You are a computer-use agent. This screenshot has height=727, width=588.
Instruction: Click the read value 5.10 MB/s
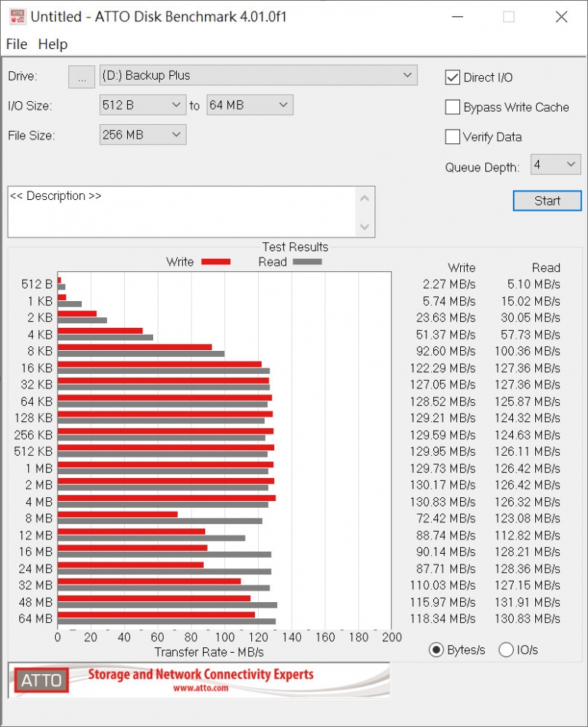(x=534, y=284)
